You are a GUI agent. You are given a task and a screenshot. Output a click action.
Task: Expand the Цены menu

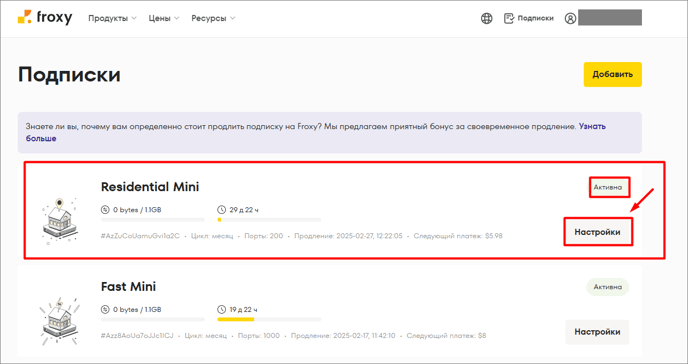164,18
